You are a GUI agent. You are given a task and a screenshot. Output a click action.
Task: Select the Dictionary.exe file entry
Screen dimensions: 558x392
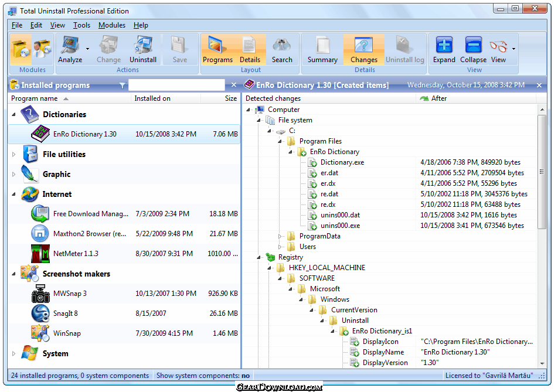coord(342,162)
